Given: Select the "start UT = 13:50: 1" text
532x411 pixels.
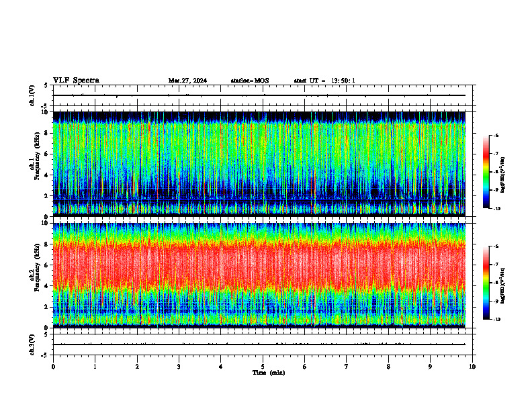Looking at the screenshot, I should coord(324,81).
